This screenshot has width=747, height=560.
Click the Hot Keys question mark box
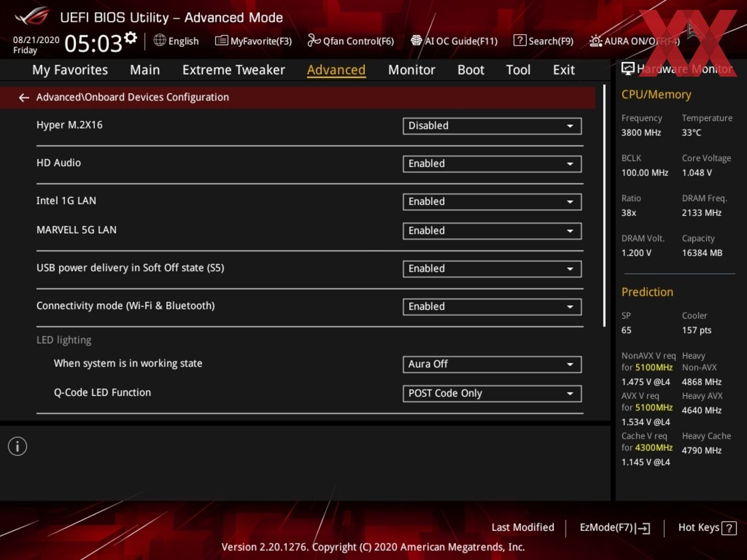pyautogui.click(x=729, y=528)
